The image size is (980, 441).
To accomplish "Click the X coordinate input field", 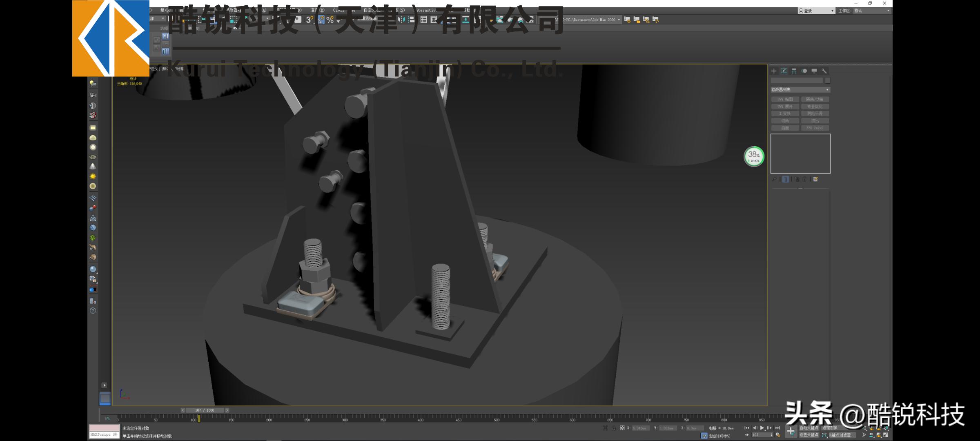I will [x=641, y=428].
